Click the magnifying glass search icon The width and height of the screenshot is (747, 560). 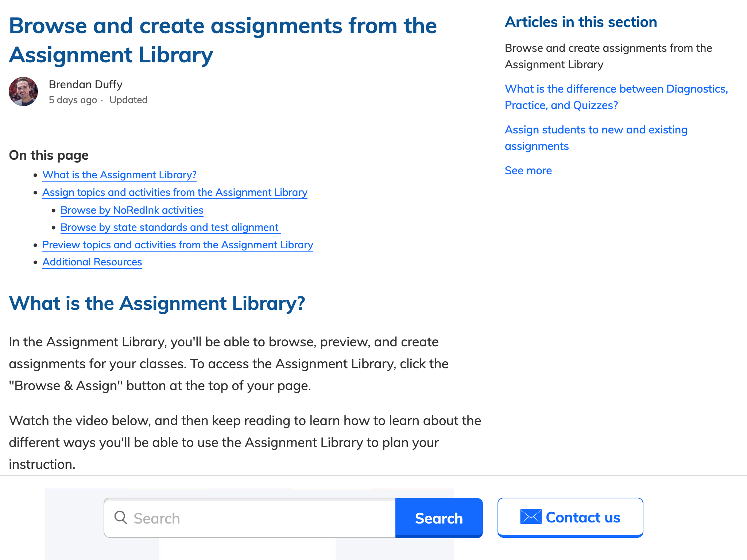click(x=120, y=517)
